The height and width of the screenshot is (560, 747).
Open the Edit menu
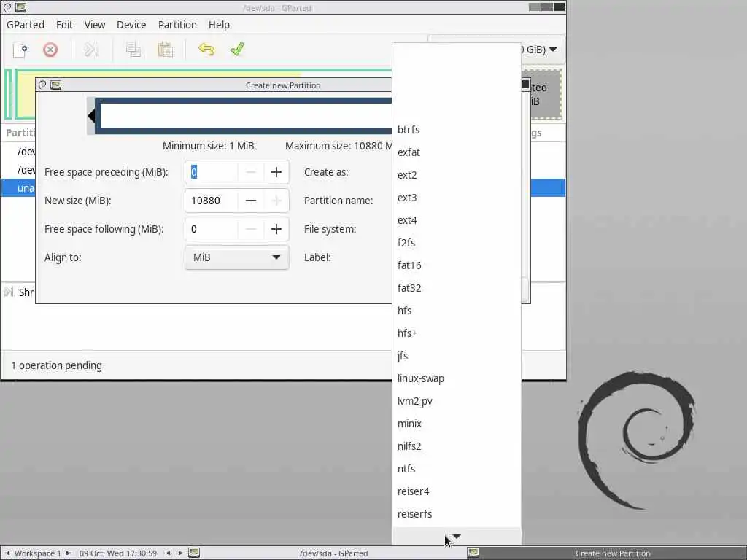[64, 25]
